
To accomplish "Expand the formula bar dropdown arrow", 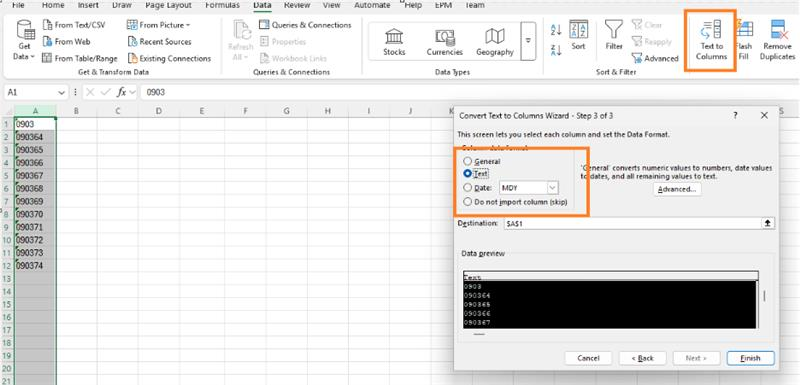I will [132, 92].
